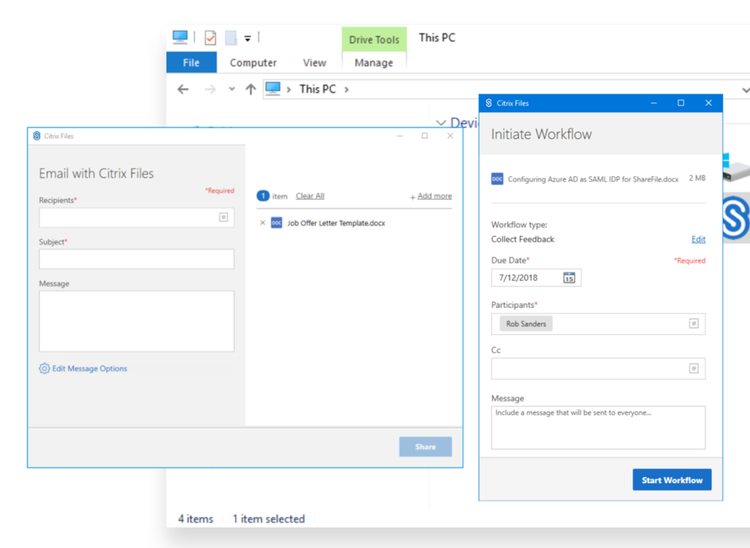The image size is (750, 548).
Task: Click the Rob Sanders participant chip
Action: (526, 324)
